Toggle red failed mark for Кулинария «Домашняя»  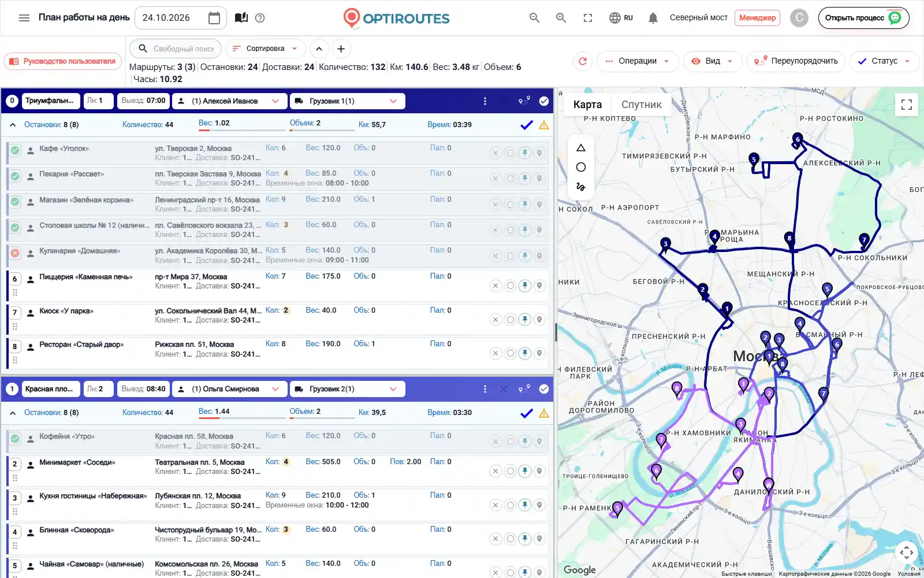tap(15, 253)
